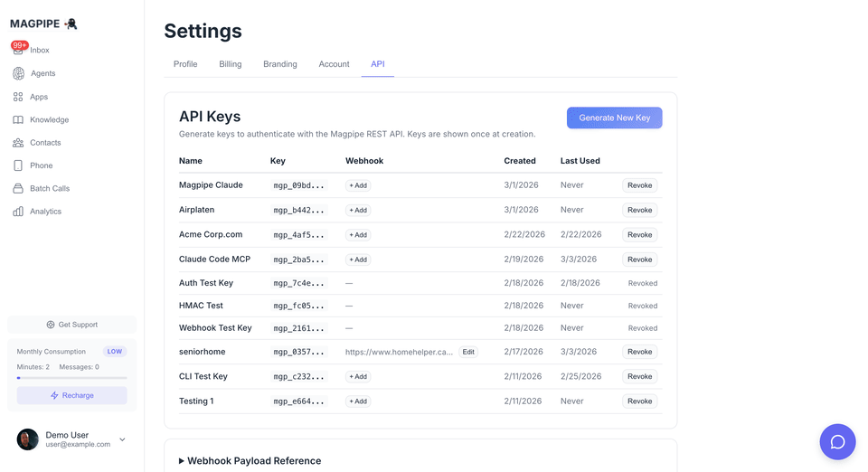
Task: Expand the Webhook Payload Reference section
Action: (250, 461)
